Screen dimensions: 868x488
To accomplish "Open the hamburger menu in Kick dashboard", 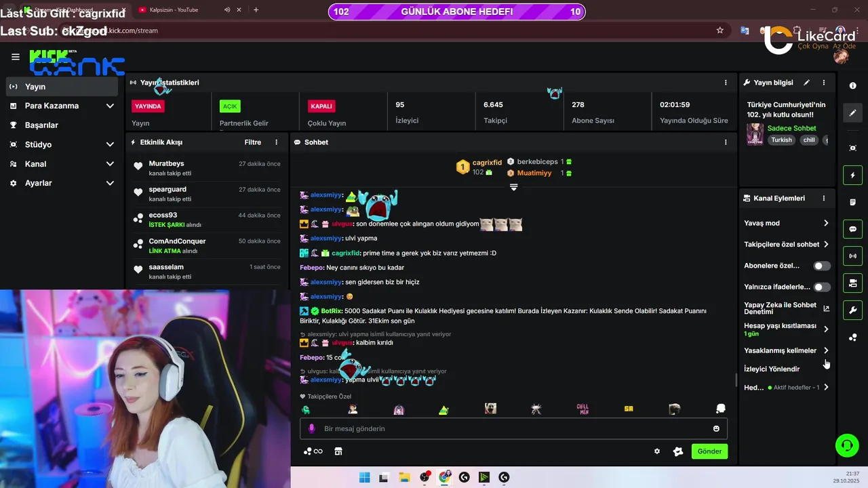I will (15, 57).
